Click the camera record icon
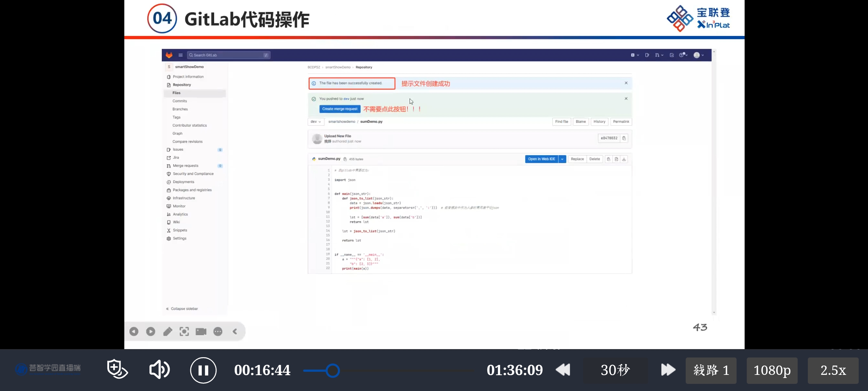This screenshot has height=391, width=868. (201, 332)
